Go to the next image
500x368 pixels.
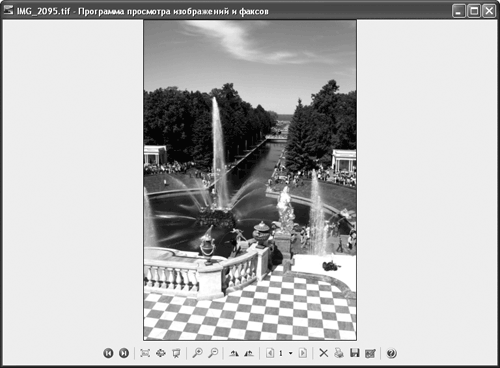coord(124,353)
